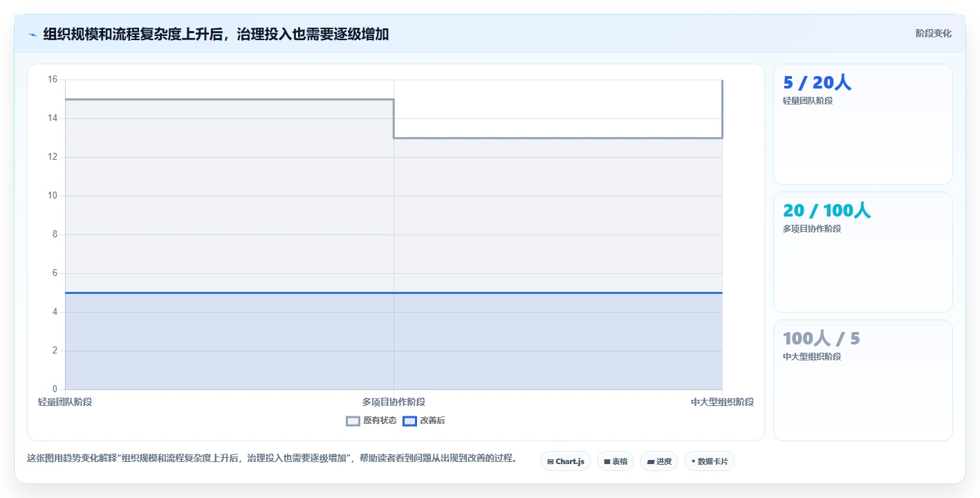The height and width of the screenshot is (498, 980).
Task: Click the gray 原有状态 legend swatch
Action: 353,421
